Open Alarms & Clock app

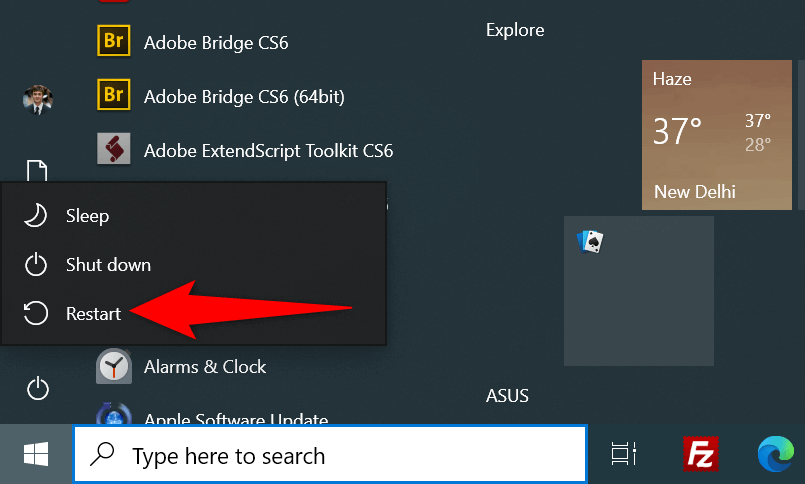[x=204, y=367]
